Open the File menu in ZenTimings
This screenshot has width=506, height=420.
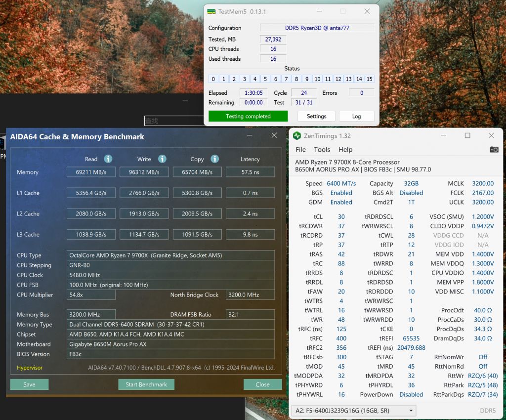300,149
